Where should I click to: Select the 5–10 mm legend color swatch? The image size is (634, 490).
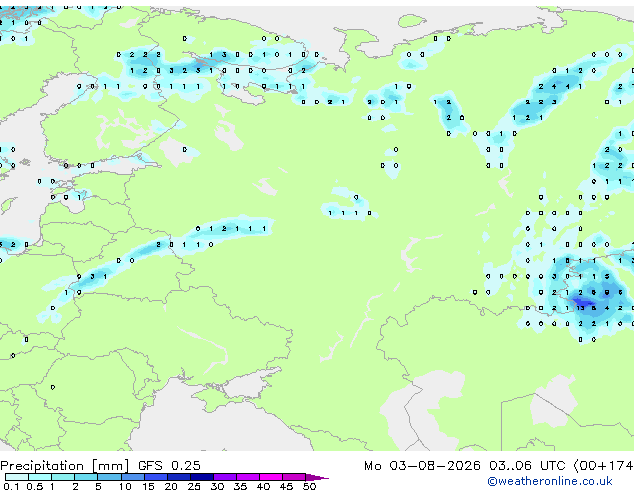(x=109, y=477)
